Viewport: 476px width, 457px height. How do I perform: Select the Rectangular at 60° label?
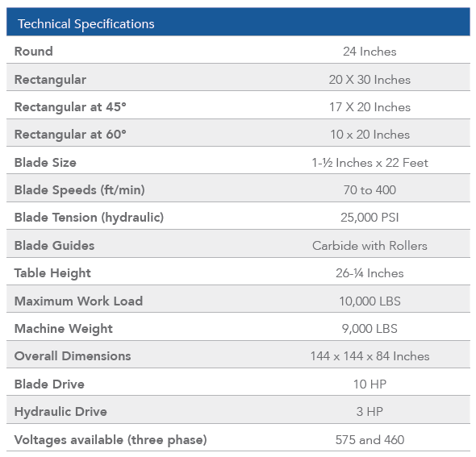(70, 135)
